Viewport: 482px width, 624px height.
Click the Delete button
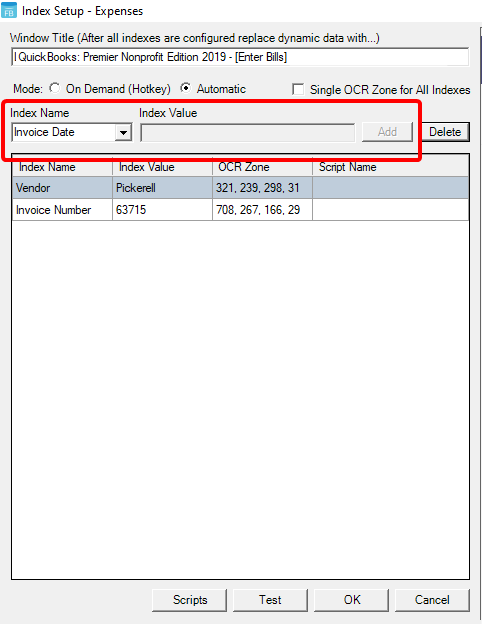(x=445, y=132)
